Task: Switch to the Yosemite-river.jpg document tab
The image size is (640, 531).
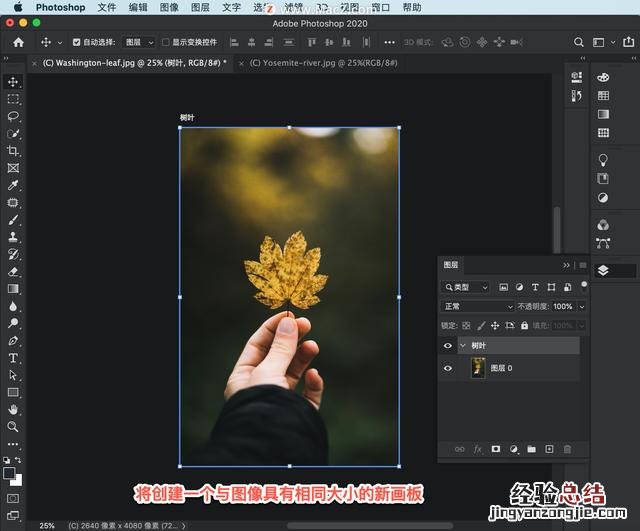Action: coord(324,62)
